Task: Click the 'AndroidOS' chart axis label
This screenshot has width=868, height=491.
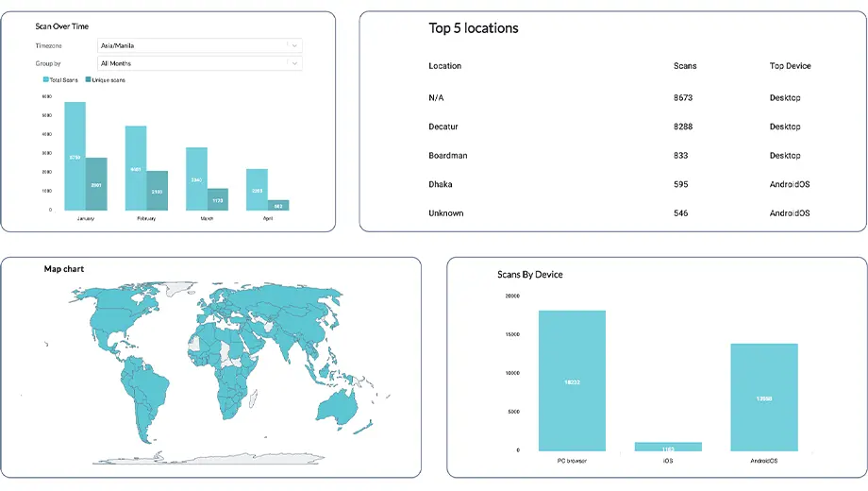Action: point(764,461)
